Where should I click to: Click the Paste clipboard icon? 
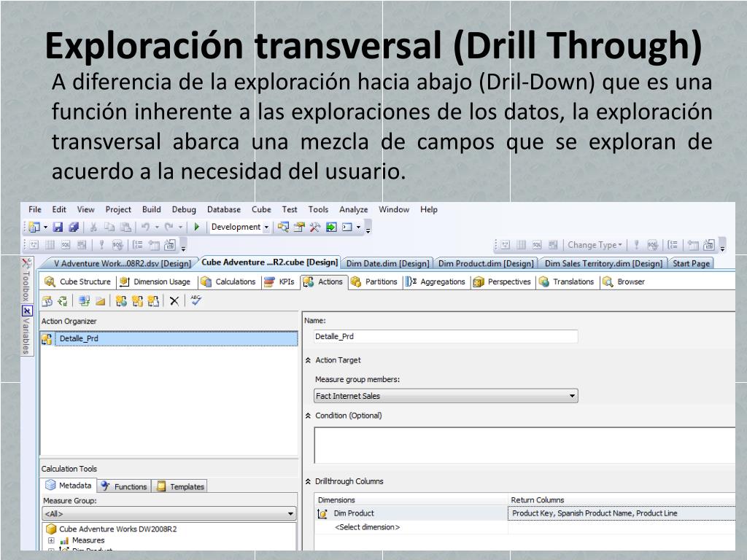coord(125,227)
